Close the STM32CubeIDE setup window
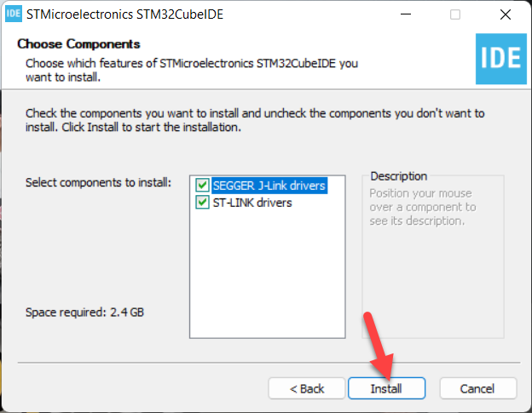 point(506,14)
